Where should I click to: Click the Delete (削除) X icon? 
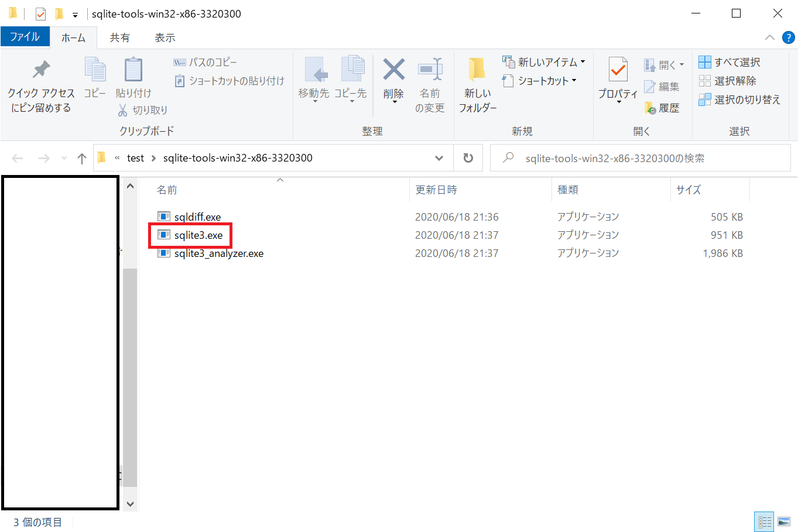[394, 70]
